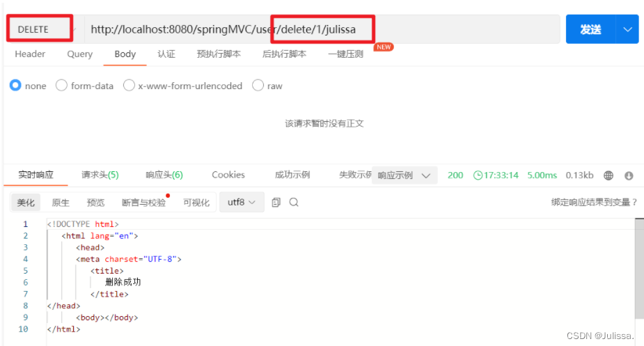The height and width of the screenshot is (346, 644).
Task: Select the none body type radio
Action: (x=15, y=86)
